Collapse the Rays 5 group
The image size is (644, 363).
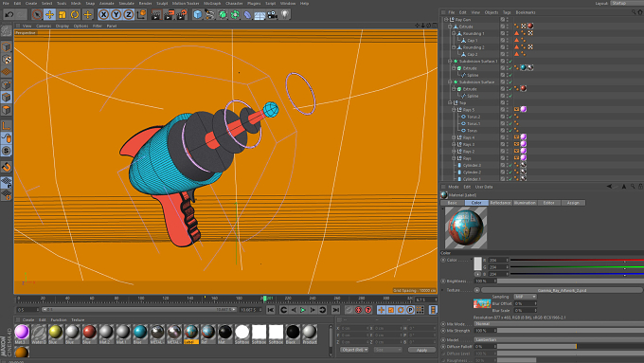click(454, 110)
